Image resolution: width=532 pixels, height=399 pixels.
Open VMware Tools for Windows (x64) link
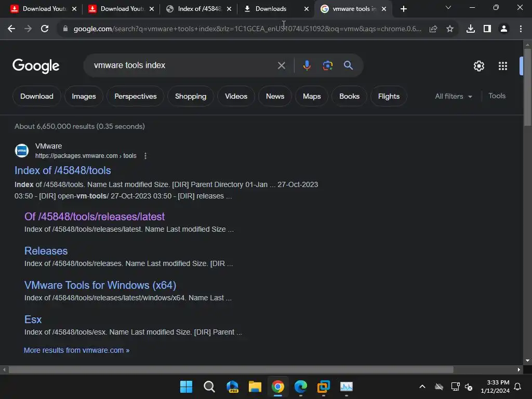(x=100, y=285)
